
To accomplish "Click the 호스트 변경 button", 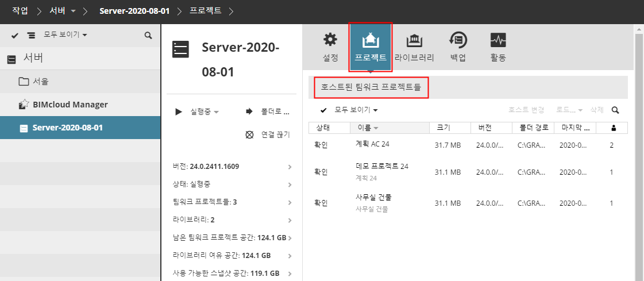I will [526, 110].
